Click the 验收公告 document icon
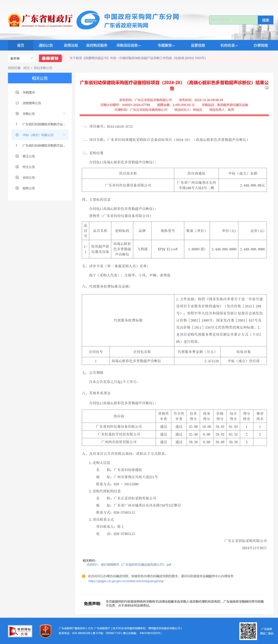 [17, 188]
